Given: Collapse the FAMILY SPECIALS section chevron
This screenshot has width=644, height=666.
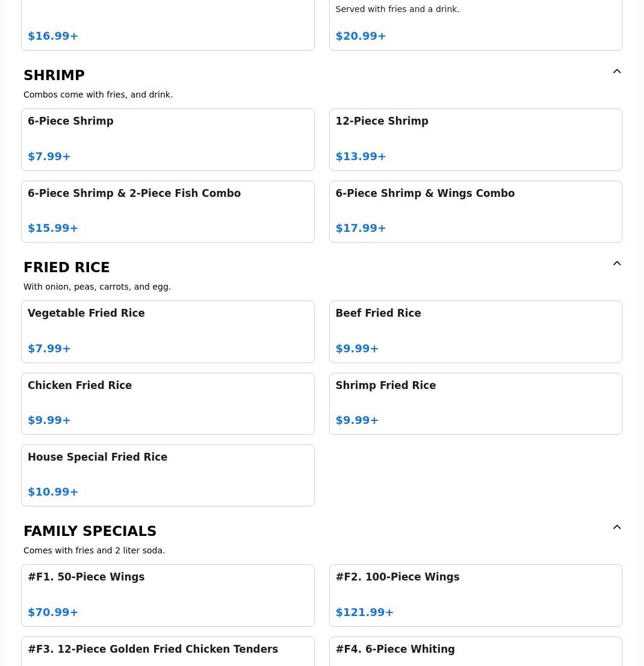Looking at the screenshot, I should click(617, 527).
